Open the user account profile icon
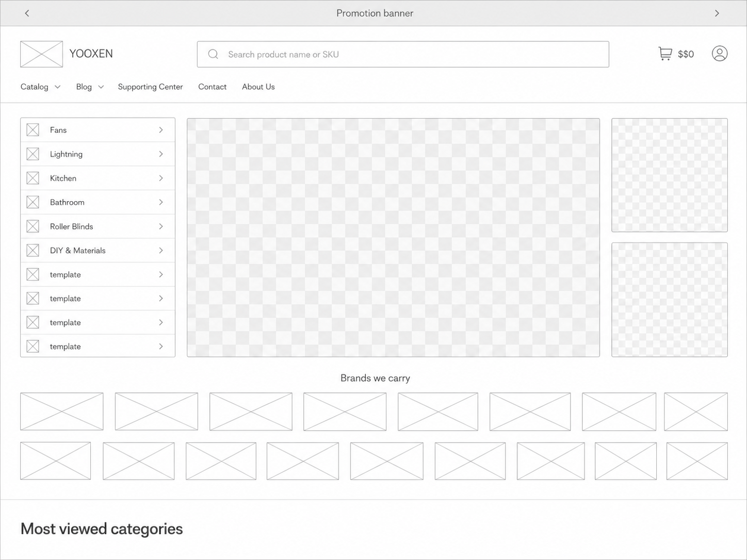Viewport: 747px width, 560px height. click(x=720, y=54)
